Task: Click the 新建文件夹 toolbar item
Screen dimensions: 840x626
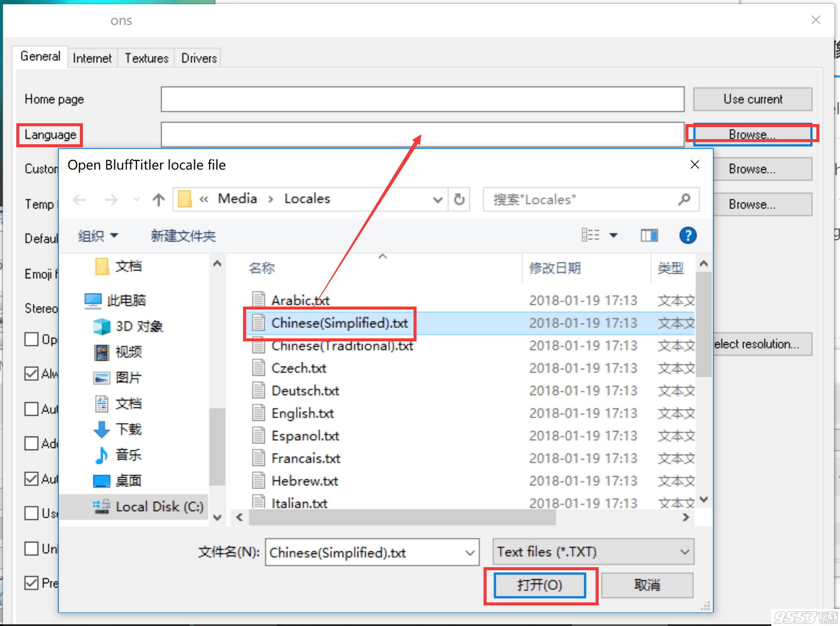Action: click(183, 236)
